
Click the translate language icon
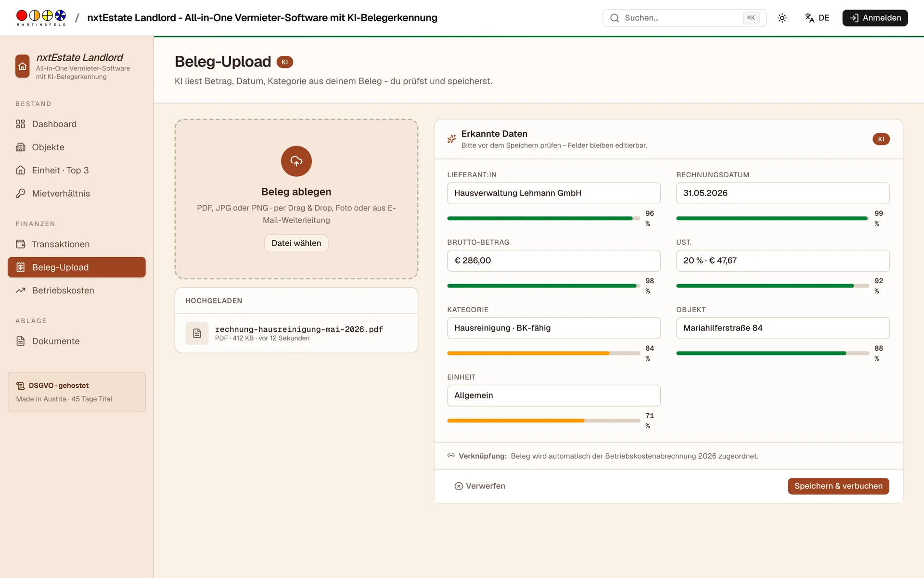tap(809, 18)
